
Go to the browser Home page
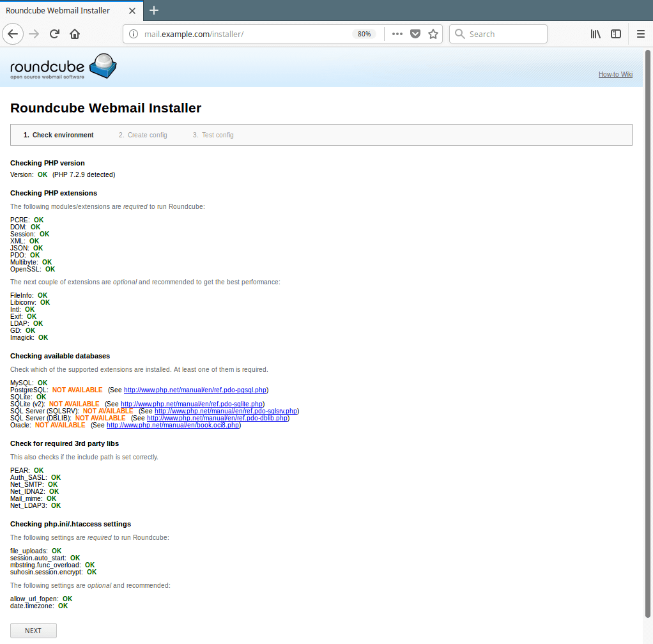coord(75,34)
